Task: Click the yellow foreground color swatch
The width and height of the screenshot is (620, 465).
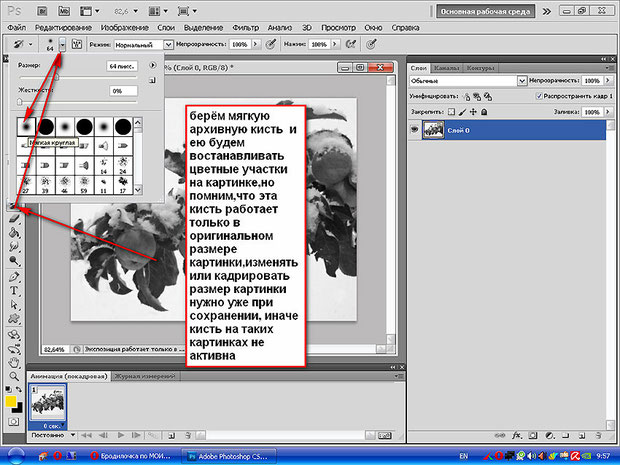Action: (x=11, y=402)
